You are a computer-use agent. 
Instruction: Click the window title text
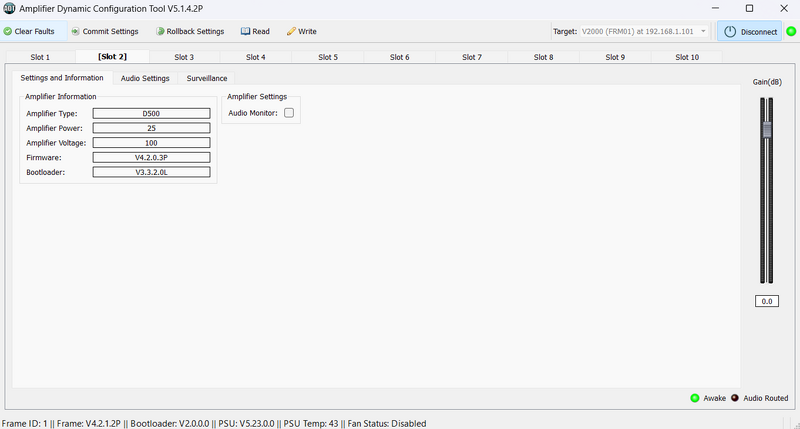click(111, 9)
